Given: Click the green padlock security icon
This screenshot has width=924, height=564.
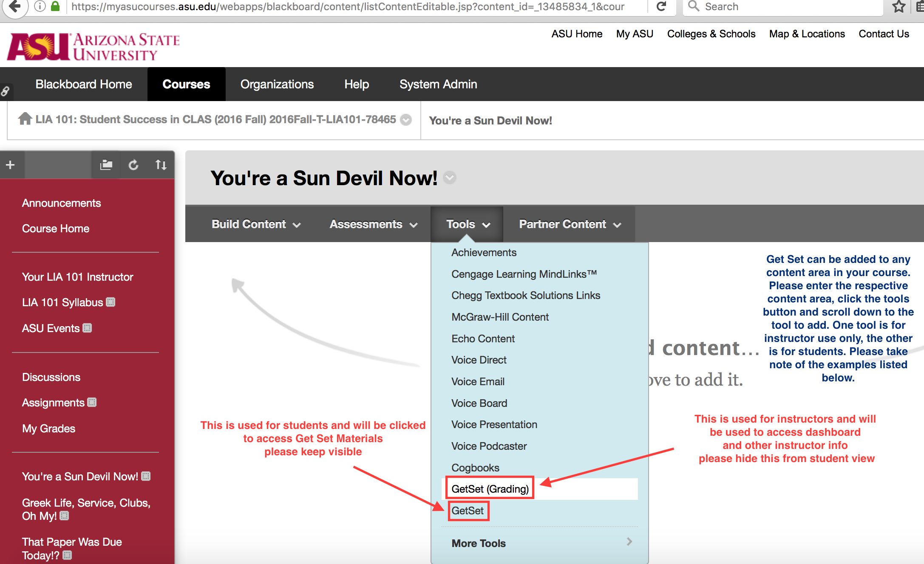Looking at the screenshot, I should pos(55,6).
